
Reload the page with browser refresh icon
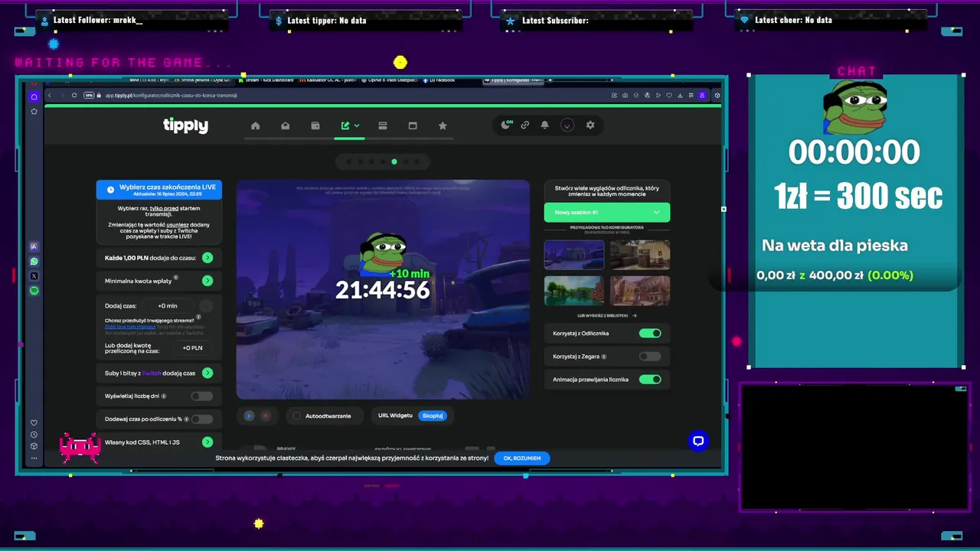pos(74,96)
